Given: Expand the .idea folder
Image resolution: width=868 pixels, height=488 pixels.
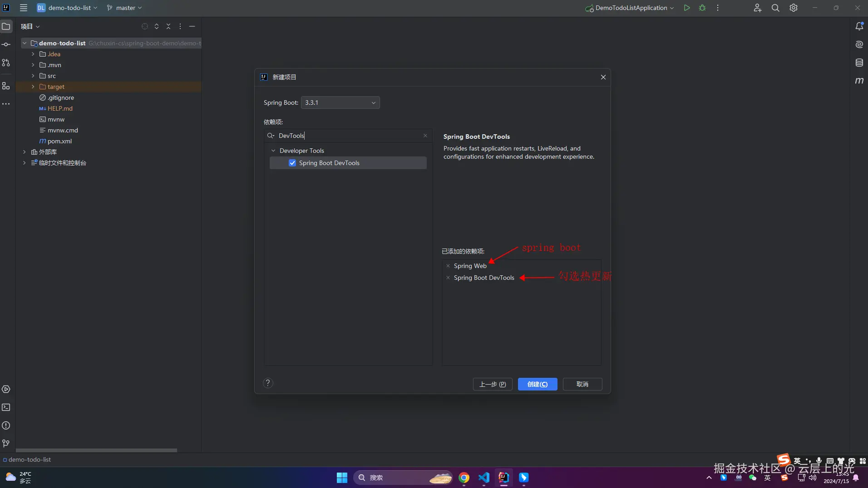Looking at the screenshot, I should point(33,54).
